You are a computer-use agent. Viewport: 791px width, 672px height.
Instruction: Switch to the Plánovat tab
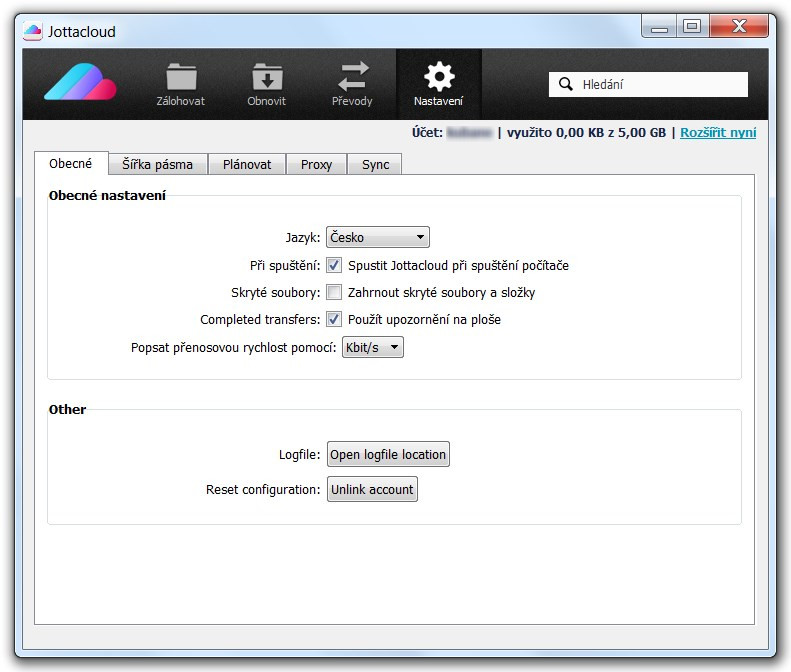pos(247,164)
